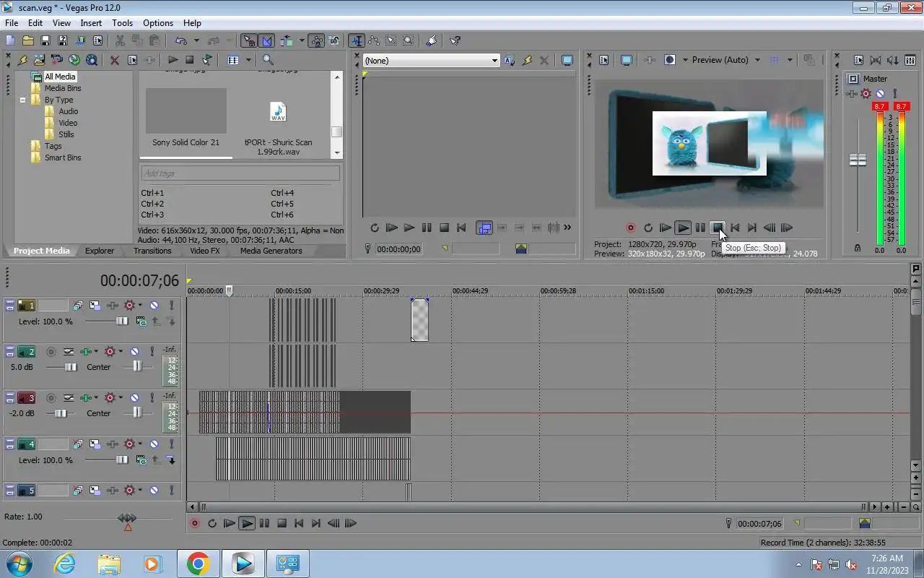Click Play in the video preview transport
This screenshot has height=578, width=924.
[683, 228]
